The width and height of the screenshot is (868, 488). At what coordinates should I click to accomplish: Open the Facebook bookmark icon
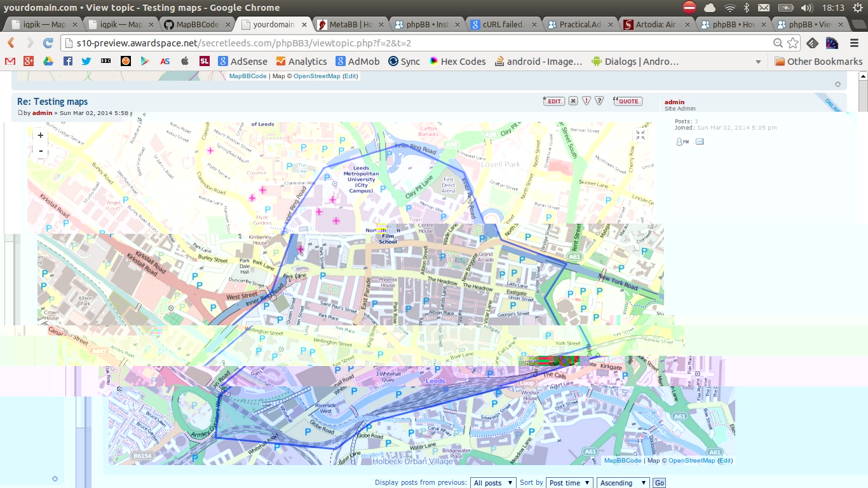pyautogui.click(x=67, y=62)
